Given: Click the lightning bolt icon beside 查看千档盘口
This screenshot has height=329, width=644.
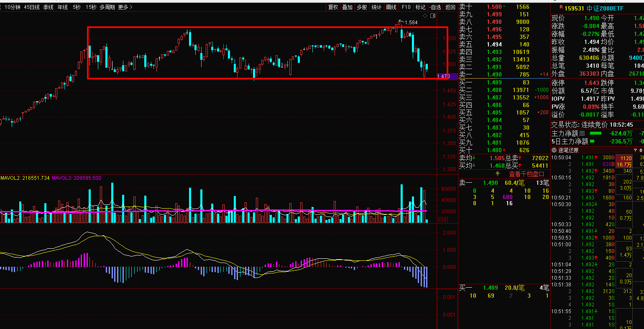Looking at the screenshot, I should [498, 174].
